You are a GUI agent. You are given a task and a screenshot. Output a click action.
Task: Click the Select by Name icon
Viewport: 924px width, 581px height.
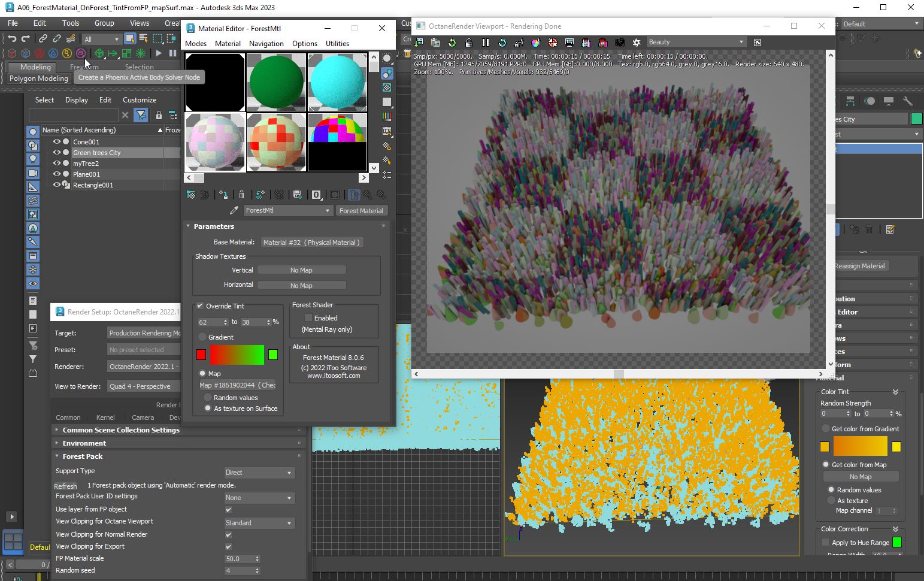pos(144,38)
